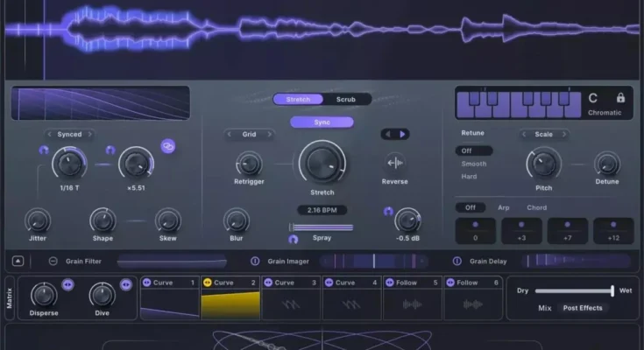
Task: Switch to Scrub mode
Action: coord(346,99)
